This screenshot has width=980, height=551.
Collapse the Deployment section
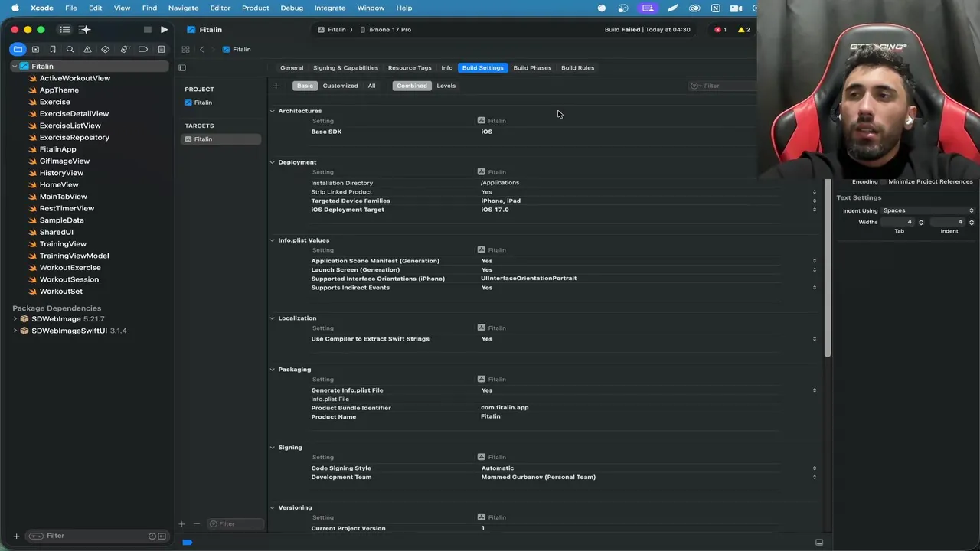[x=272, y=162]
